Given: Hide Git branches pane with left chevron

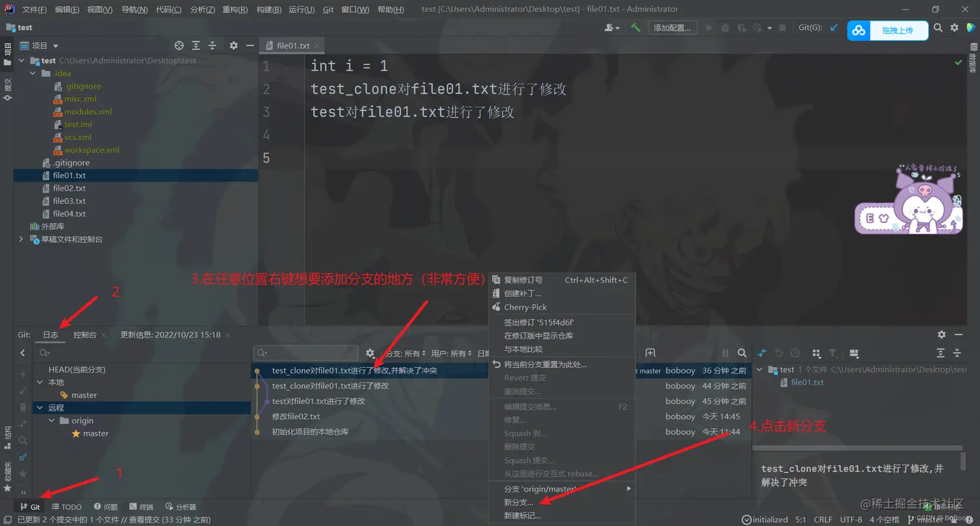Looking at the screenshot, I should 23,353.
